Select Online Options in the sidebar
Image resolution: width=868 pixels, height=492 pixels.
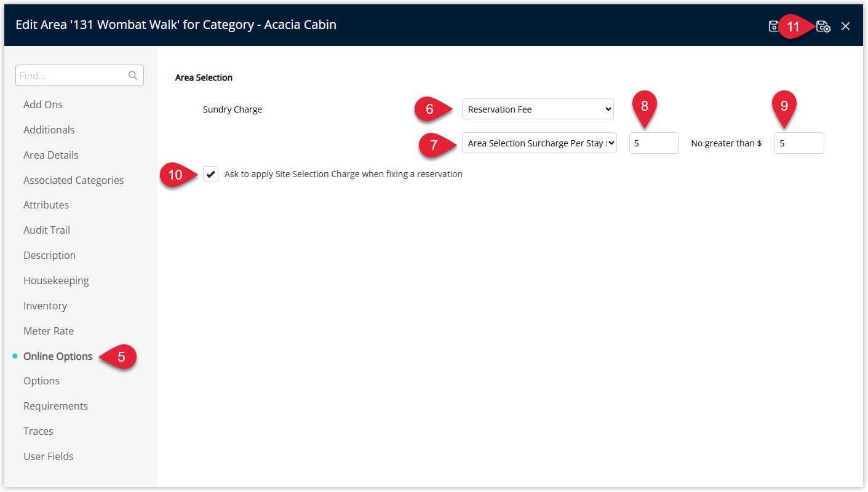(58, 356)
